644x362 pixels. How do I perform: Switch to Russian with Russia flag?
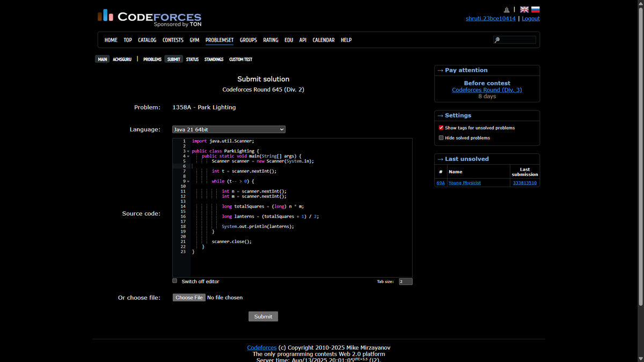coord(536,10)
